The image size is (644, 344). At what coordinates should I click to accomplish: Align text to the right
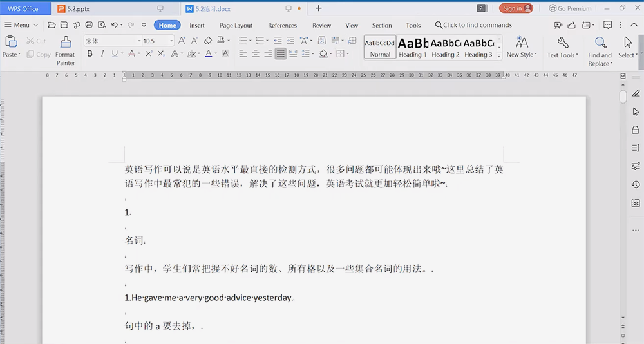pyautogui.click(x=268, y=53)
